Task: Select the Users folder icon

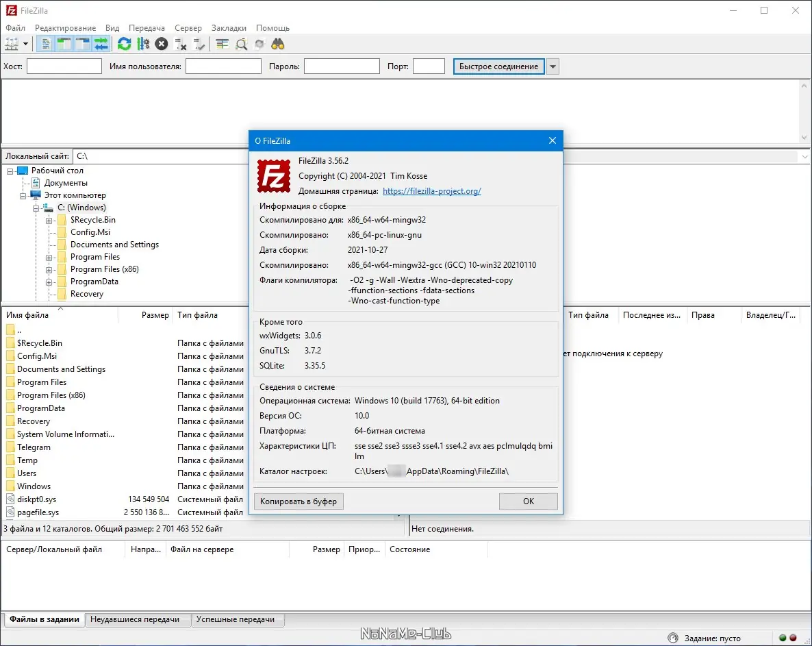Action: pyautogui.click(x=10, y=473)
